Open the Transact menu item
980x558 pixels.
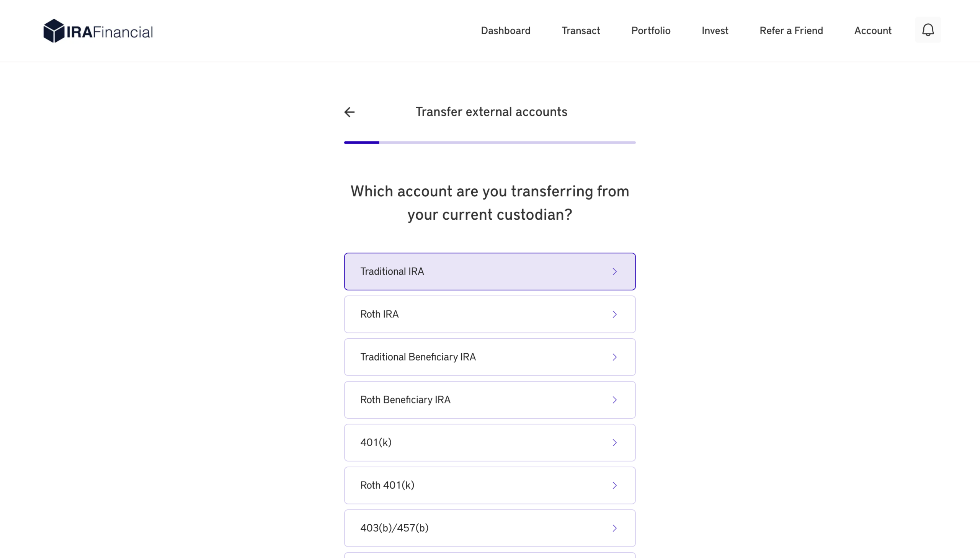pos(581,31)
